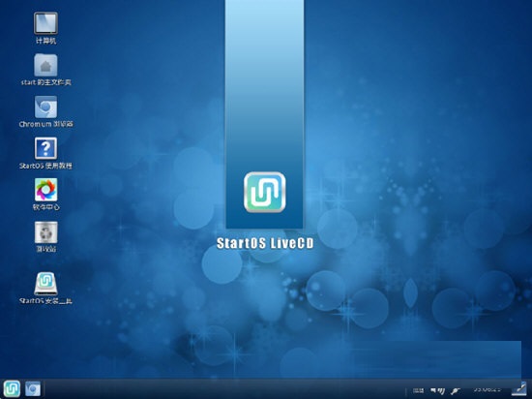Click the StartOS 使用教程 label text

click(x=45, y=166)
